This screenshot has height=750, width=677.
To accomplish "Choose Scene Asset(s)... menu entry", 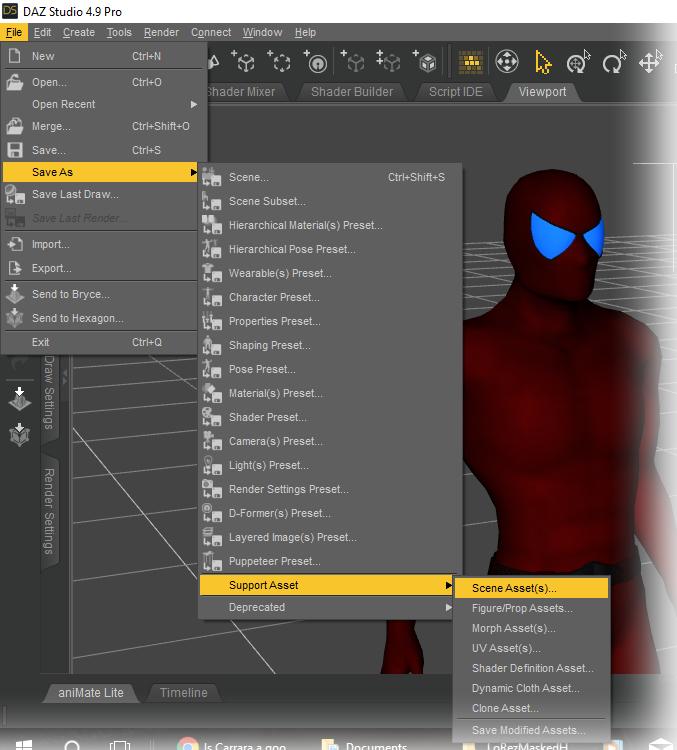I will [x=531, y=588].
